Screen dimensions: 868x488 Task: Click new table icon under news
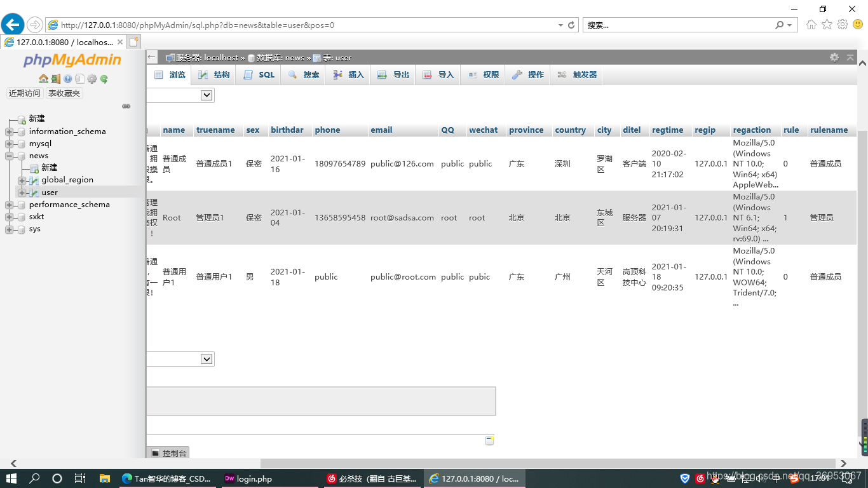pyautogui.click(x=34, y=168)
